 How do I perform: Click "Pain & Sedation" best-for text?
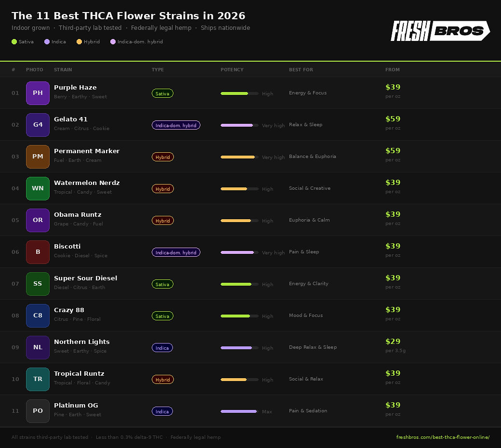point(308,410)
